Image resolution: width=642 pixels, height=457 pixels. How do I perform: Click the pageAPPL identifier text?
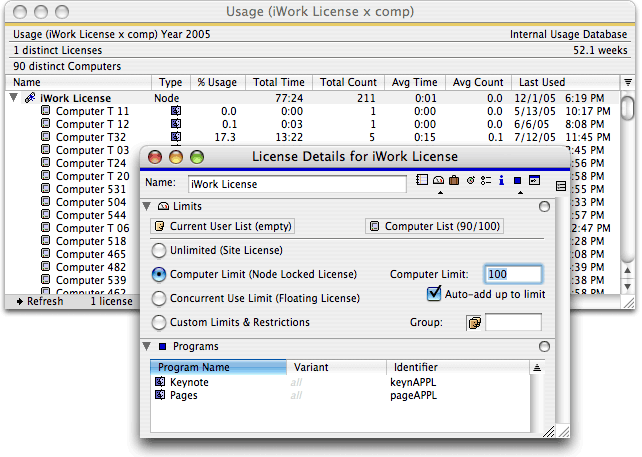click(x=414, y=396)
